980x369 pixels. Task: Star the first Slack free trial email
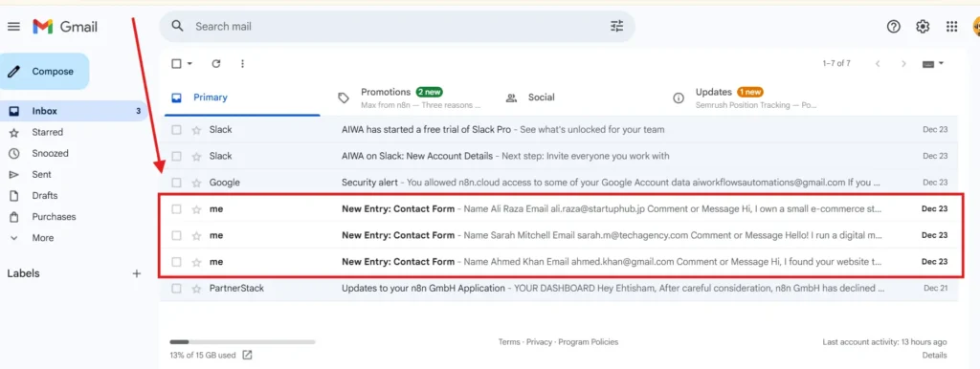pos(196,130)
